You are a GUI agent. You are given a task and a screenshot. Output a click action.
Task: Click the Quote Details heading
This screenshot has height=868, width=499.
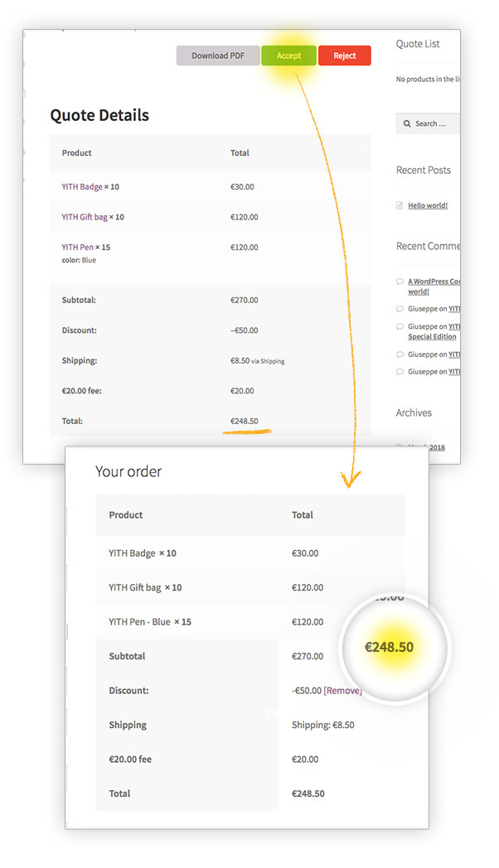coord(99,115)
